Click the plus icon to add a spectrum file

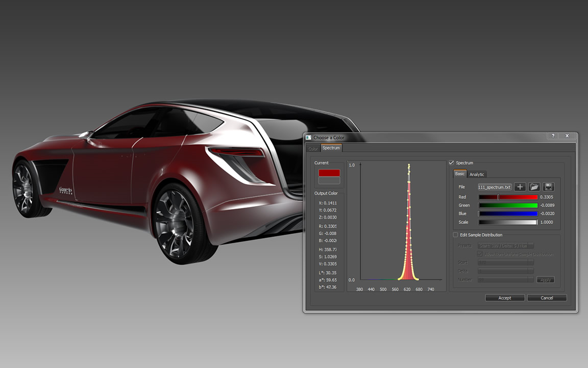520,187
